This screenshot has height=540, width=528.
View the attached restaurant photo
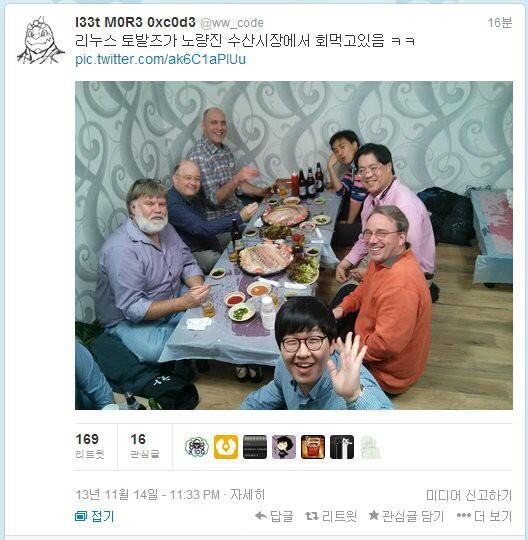294,245
